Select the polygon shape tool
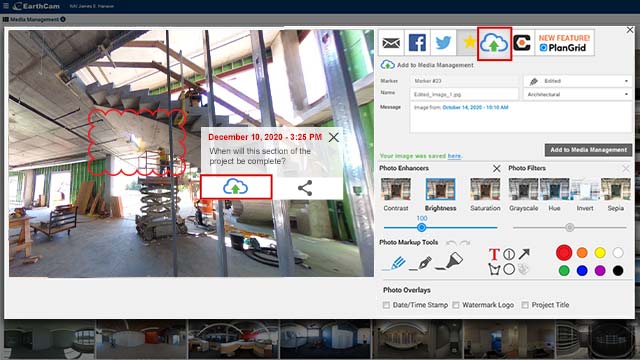Screen dimensions: 640x360 pyautogui.click(x=494, y=269)
